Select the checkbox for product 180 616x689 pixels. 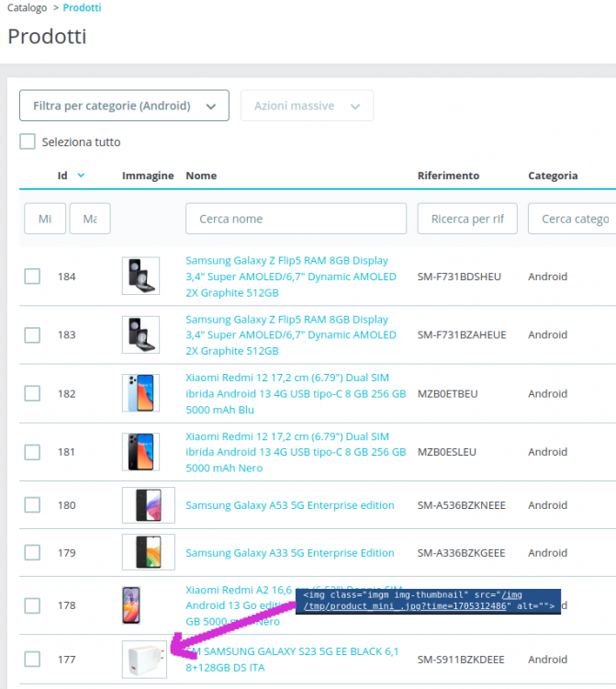(32, 505)
